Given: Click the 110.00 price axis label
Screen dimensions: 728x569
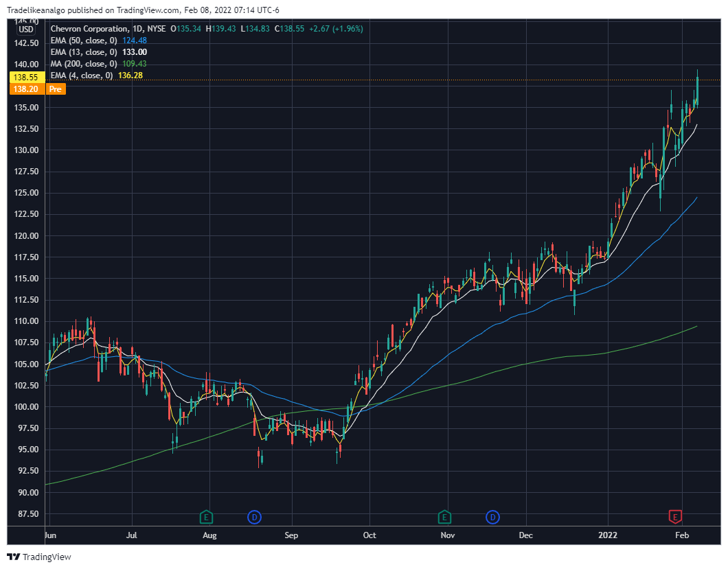Looking at the screenshot, I should click(x=27, y=321).
